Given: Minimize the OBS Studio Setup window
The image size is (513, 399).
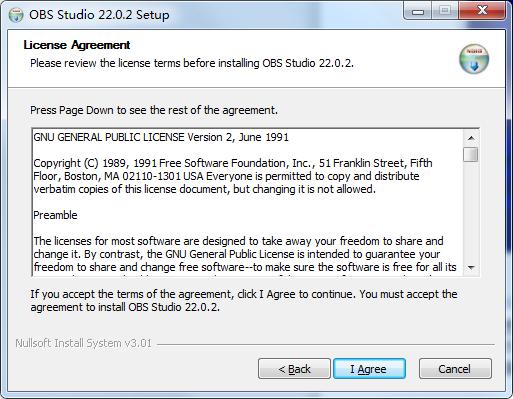Looking at the screenshot, I should (418, 11).
